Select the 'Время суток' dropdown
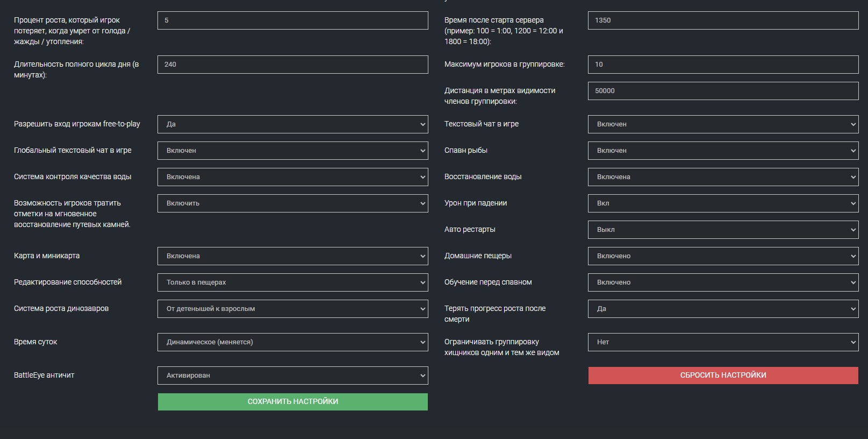This screenshot has width=868, height=439. coord(292,342)
